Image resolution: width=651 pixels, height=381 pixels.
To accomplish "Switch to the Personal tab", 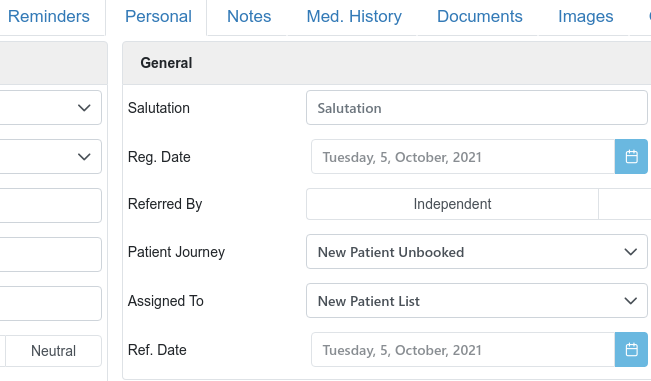I will pyautogui.click(x=158, y=17).
